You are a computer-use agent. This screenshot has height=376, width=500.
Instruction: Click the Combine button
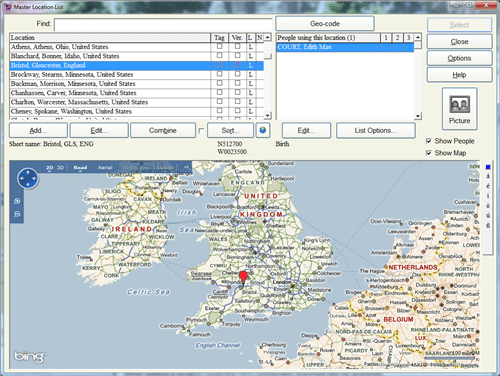click(163, 130)
